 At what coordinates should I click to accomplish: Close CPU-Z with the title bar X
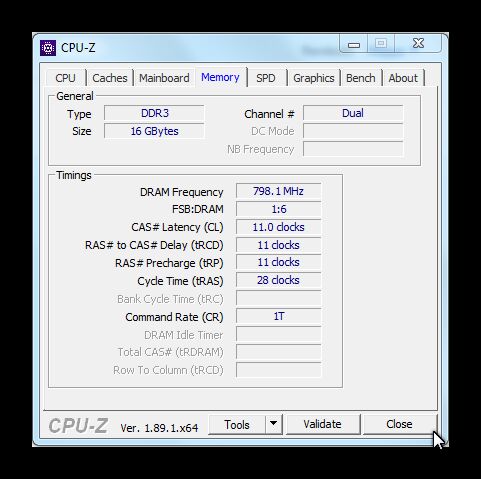tap(418, 43)
